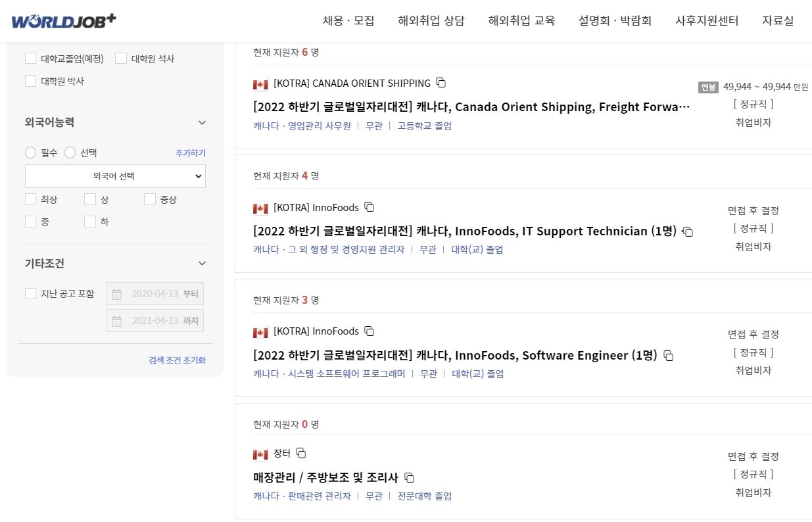Open InnoFoods Software Engineer posting
The height and width of the screenshot is (522, 812).
[x=455, y=355]
